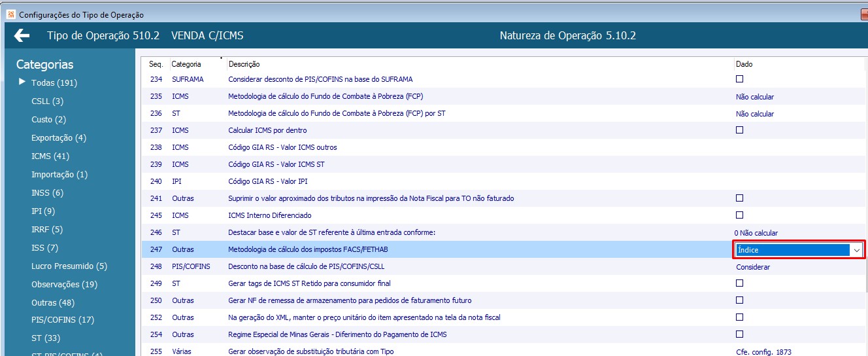Open the Observações (19) category
This screenshot has width=868, height=356.
coord(64,285)
